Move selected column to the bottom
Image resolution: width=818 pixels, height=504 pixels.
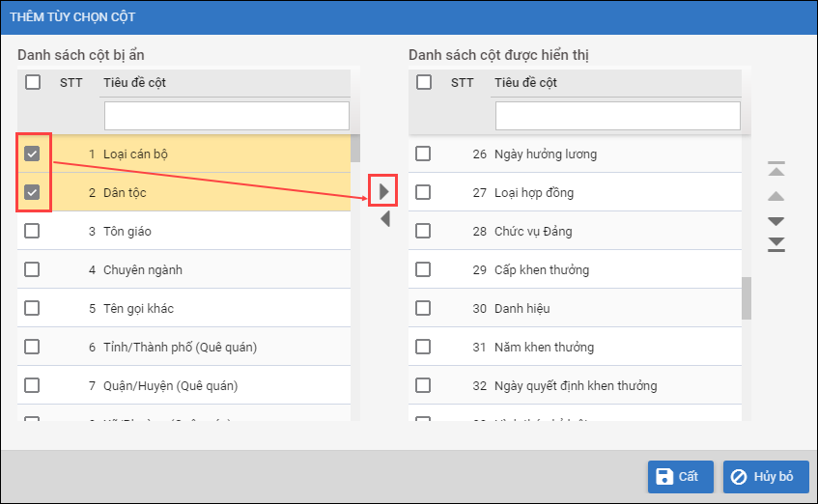(x=776, y=243)
